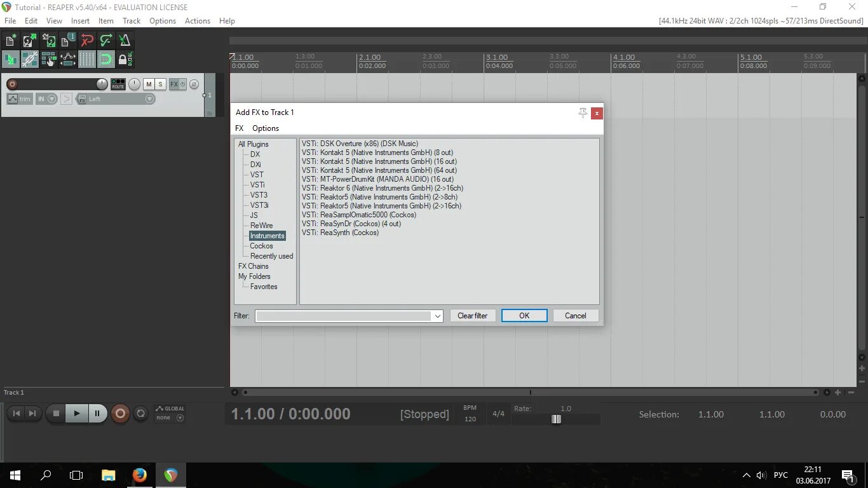Screen dimensions: 868x488
Task: Adjust the playback Rate slider
Action: click(557, 419)
